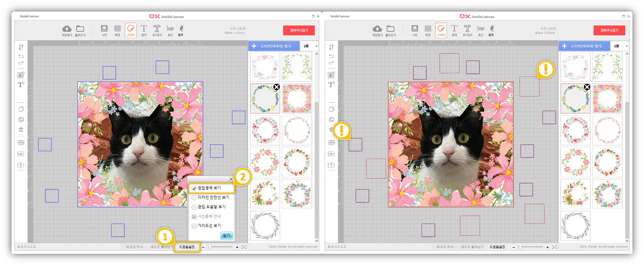Click red 장바구니담기 button in right window

coord(609,30)
